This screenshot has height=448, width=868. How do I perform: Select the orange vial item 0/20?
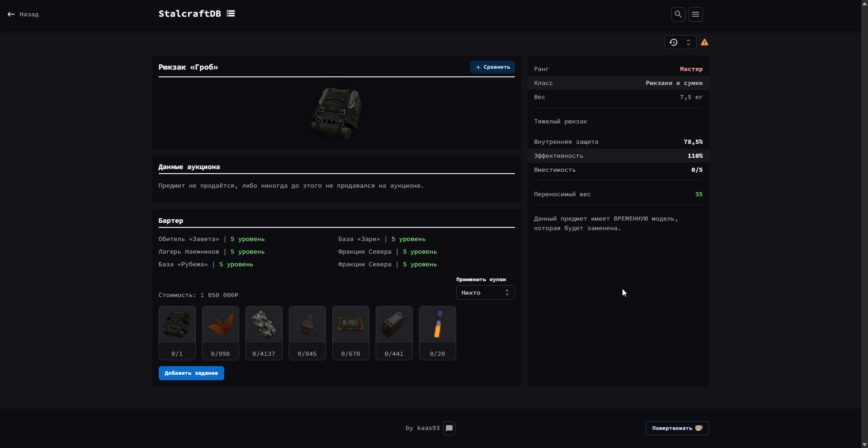(x=438, y=333)
